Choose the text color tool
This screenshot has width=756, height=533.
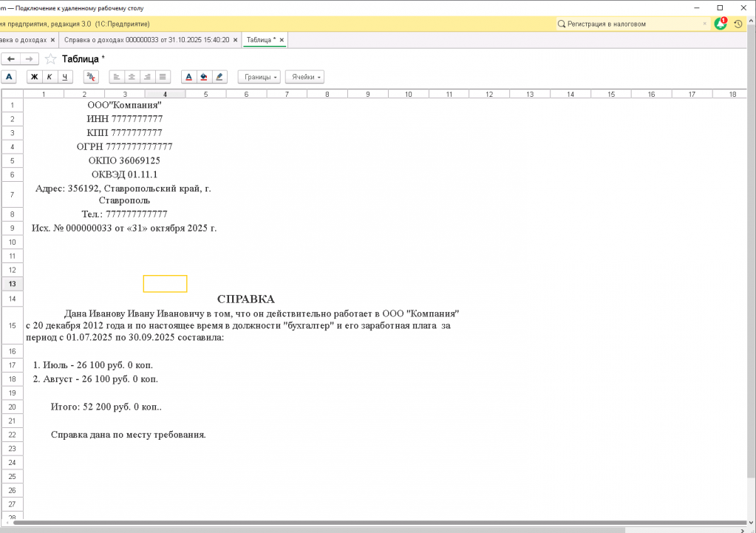click(188, 77)
